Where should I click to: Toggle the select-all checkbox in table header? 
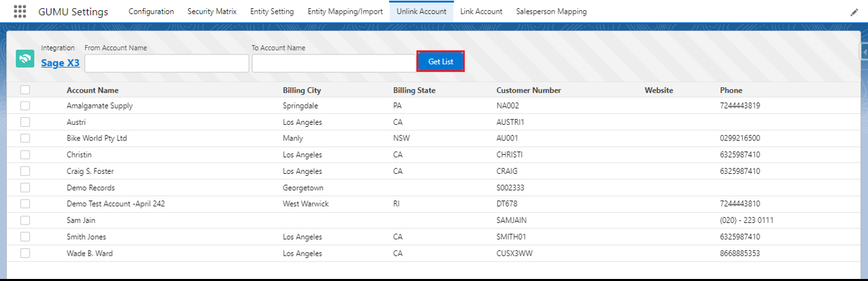(x=25, y=90)
